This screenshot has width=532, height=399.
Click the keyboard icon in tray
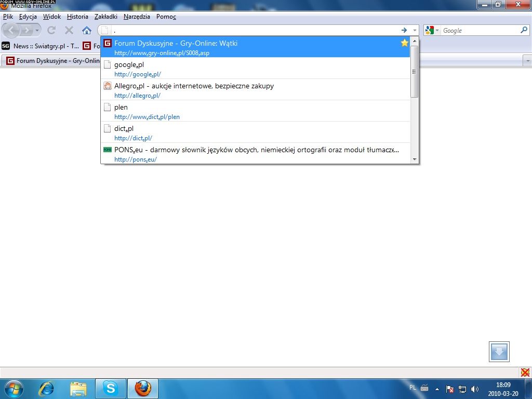[x=424, y=388]
